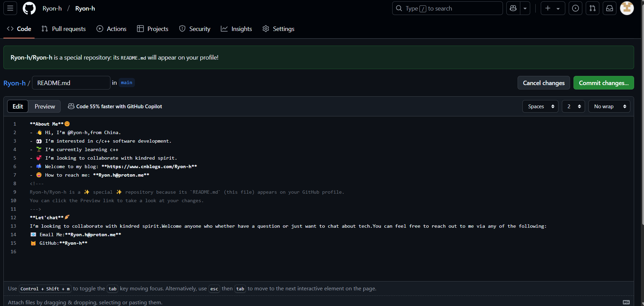Open the notifications inbox icon
Screen dimensions: 644x306
[610, 8]
